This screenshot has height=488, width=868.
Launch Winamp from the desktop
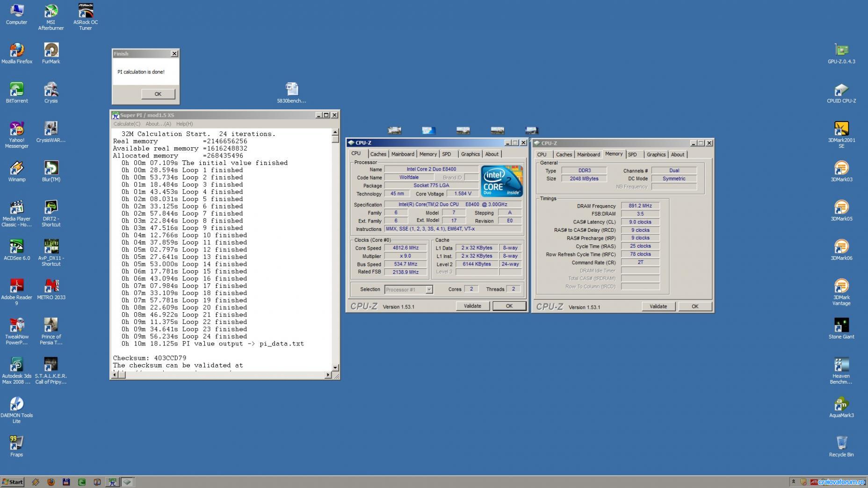[17, 171]
